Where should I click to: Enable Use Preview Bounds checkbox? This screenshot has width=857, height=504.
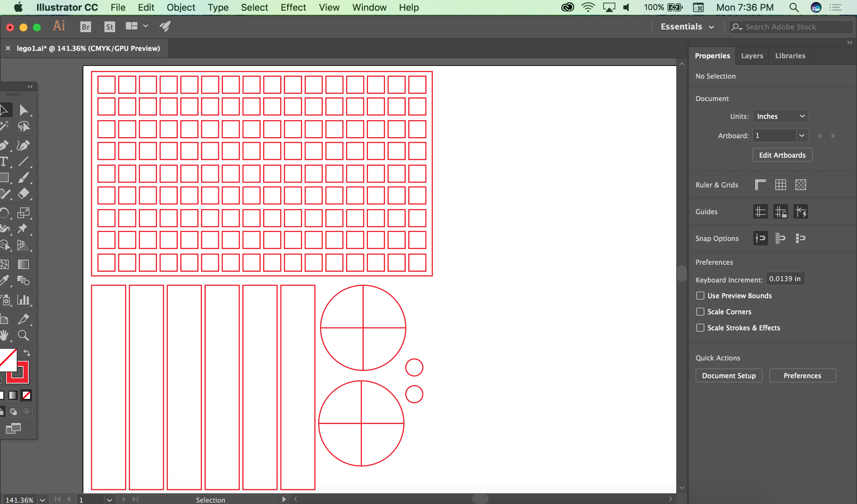pos(700,296)
